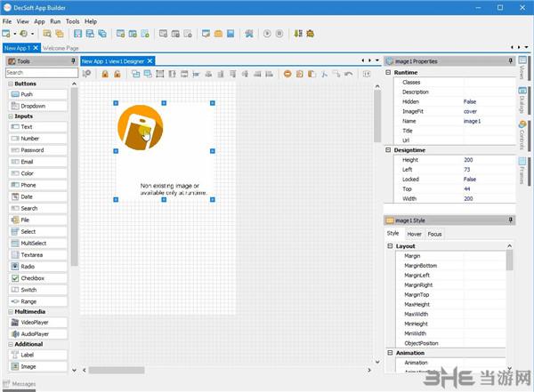
Task: Collapse the Animation style section
Action: (x=390, y=353)
